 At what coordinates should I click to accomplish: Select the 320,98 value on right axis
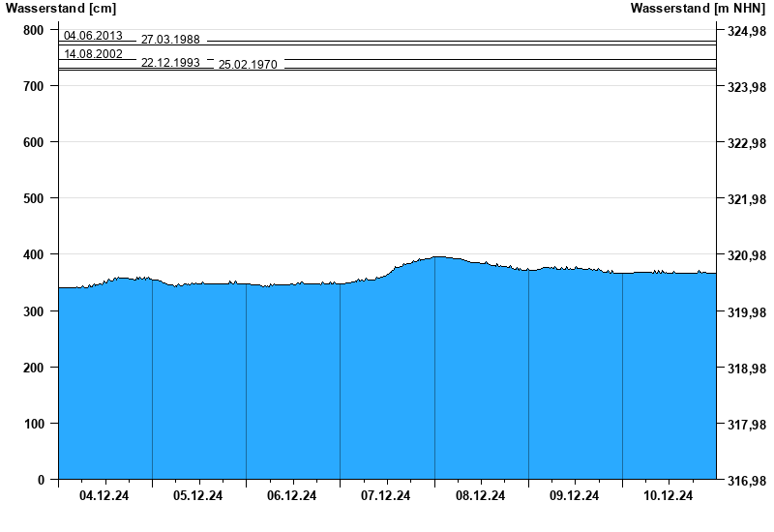pyautogui.click(x=746, y=256)
